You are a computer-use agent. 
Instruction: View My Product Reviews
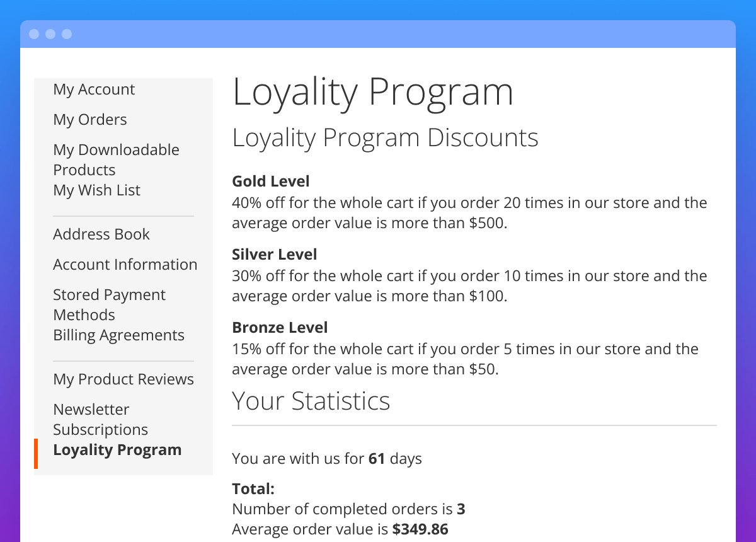click(x=123, y=379)
